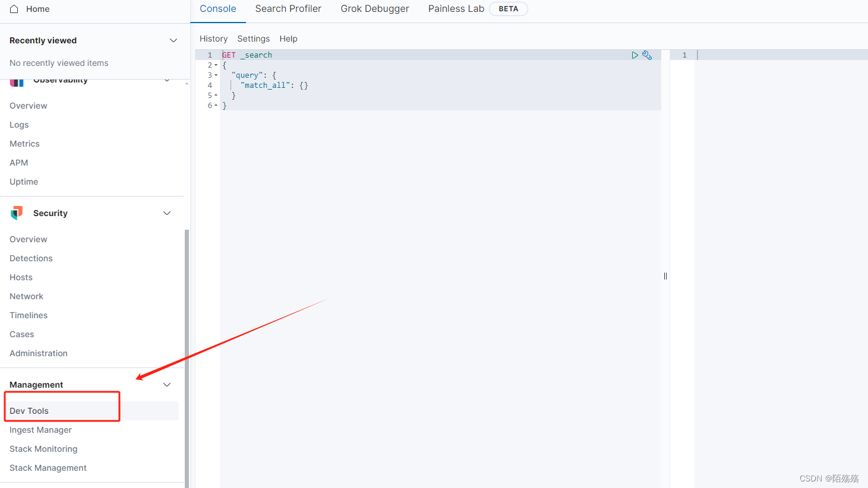
Task: Open the History menu
Action: click(213, 39)
